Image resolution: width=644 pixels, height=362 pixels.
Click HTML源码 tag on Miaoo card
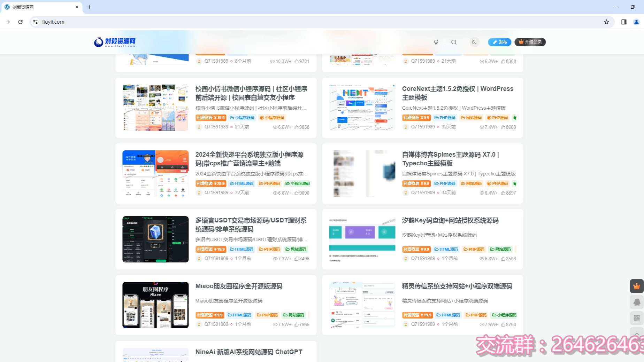click(x=239, y=315)
